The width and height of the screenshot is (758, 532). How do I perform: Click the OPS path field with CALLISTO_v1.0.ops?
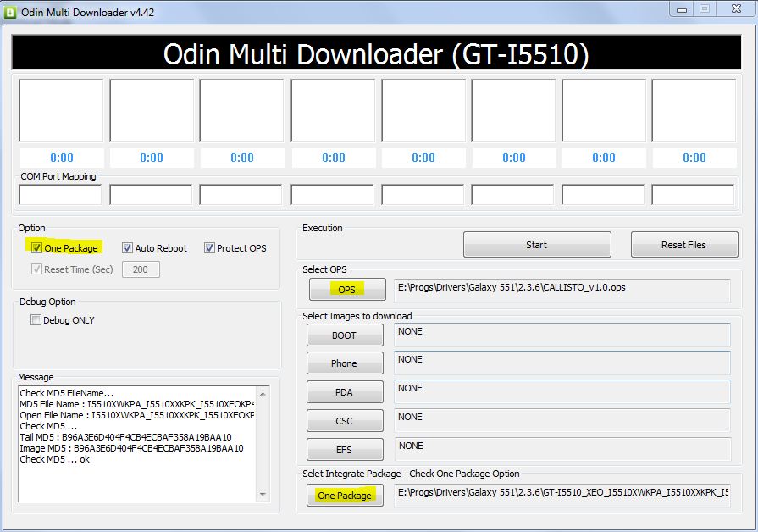point(562,291)
